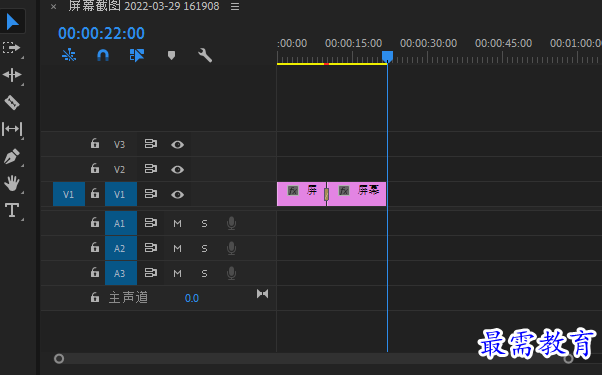Screen dimensions: 602x375
Task: Hide track V3 output eye
Action: click(177, 145)
